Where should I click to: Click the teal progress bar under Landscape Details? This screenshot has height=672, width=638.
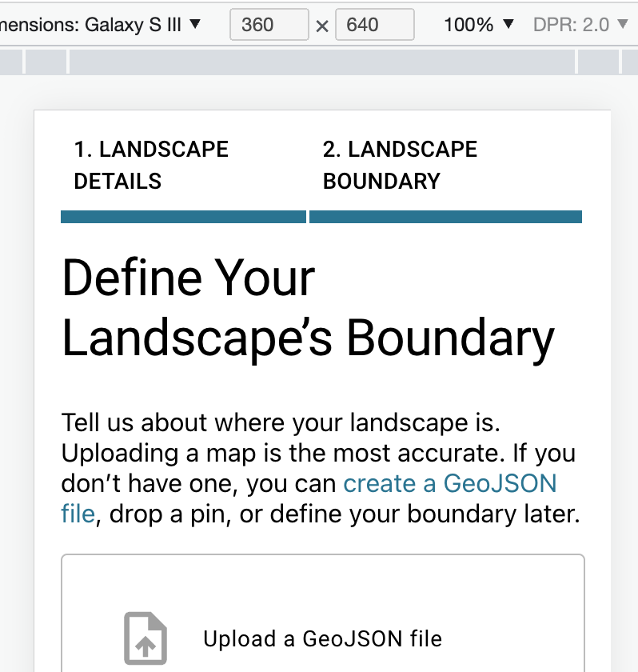coord(183,216)
